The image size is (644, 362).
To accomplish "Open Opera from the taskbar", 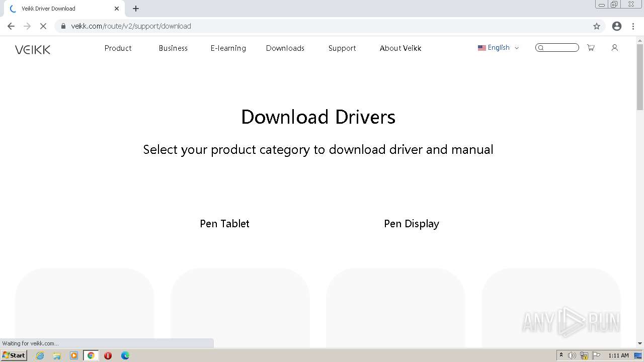I will [x=108, y=355].
